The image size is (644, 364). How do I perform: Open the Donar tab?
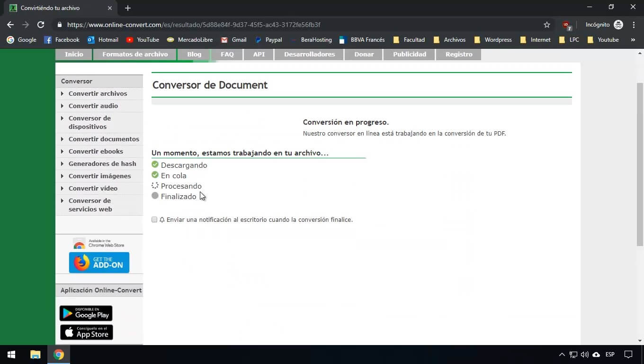coord(364,55)
